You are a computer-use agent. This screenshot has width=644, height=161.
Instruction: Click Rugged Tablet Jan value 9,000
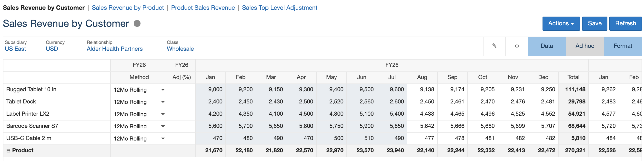pos(211,90)
